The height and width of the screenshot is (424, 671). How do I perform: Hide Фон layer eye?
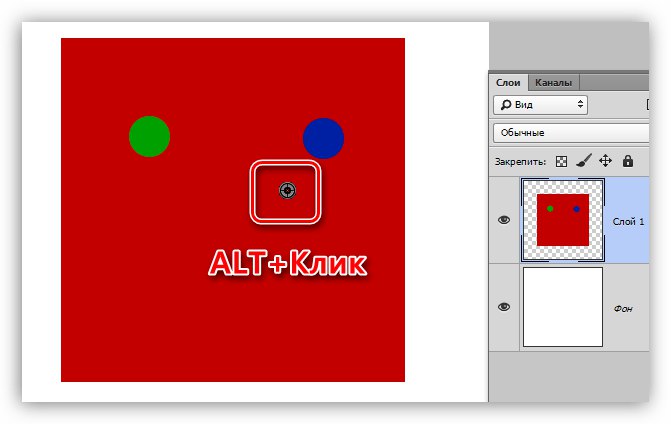click(504, 307)
